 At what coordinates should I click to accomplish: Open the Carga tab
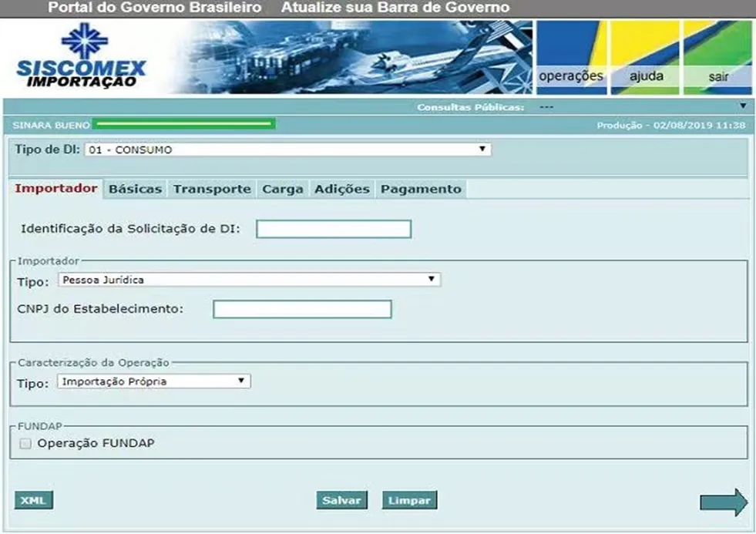(283, 190)
